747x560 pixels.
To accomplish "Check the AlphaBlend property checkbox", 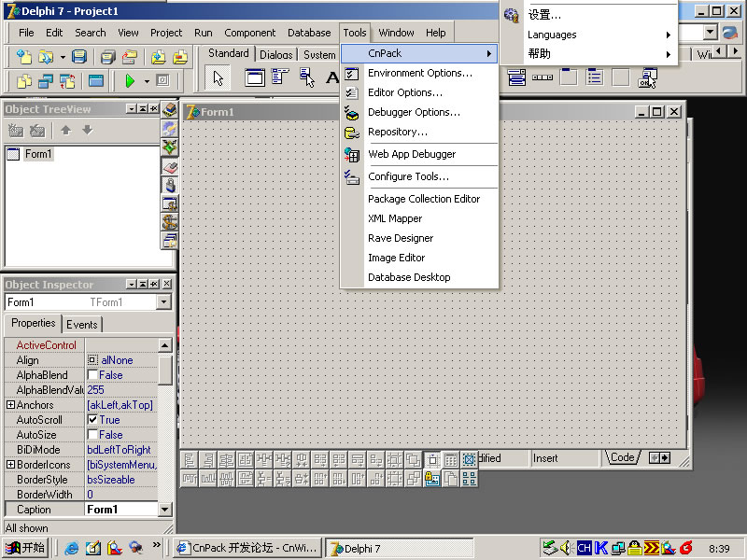I will pos(92,375).
